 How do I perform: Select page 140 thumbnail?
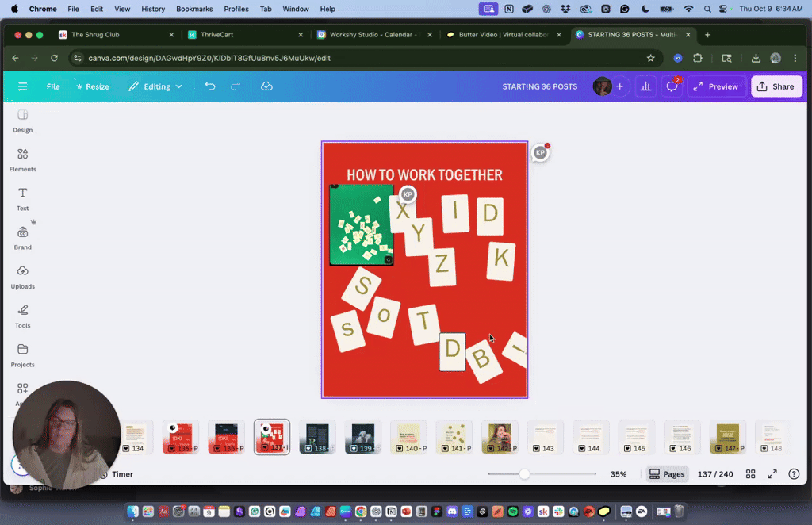click(408, 437)
